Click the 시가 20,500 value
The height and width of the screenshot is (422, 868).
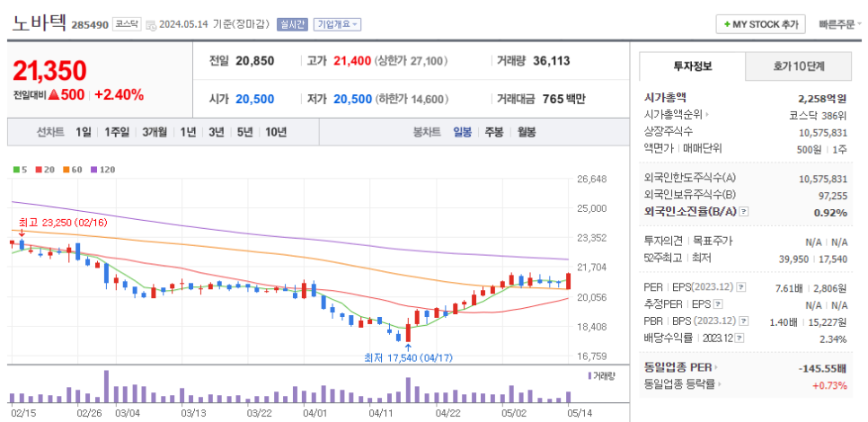coord(254,99)
